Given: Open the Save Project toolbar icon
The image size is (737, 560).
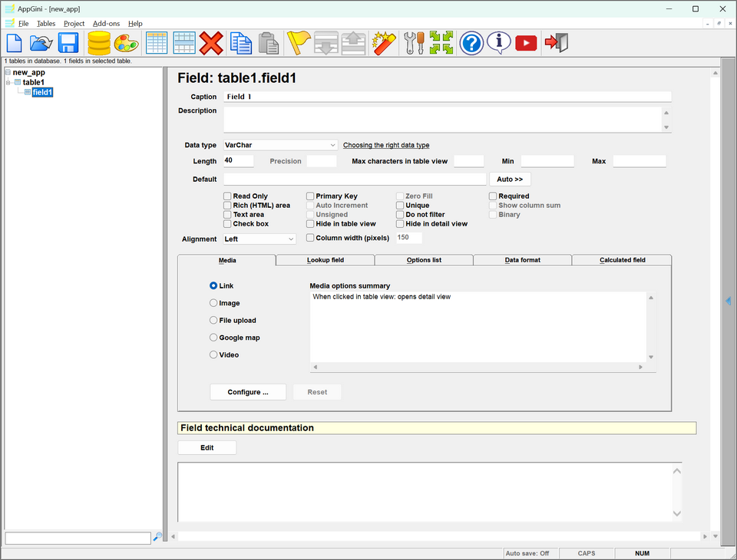Looking at the screenshot, I should click(x=68, y=44).
